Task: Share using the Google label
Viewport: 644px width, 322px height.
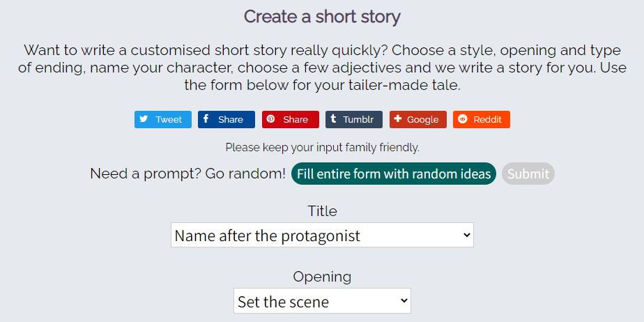Action: coord(422,120)
